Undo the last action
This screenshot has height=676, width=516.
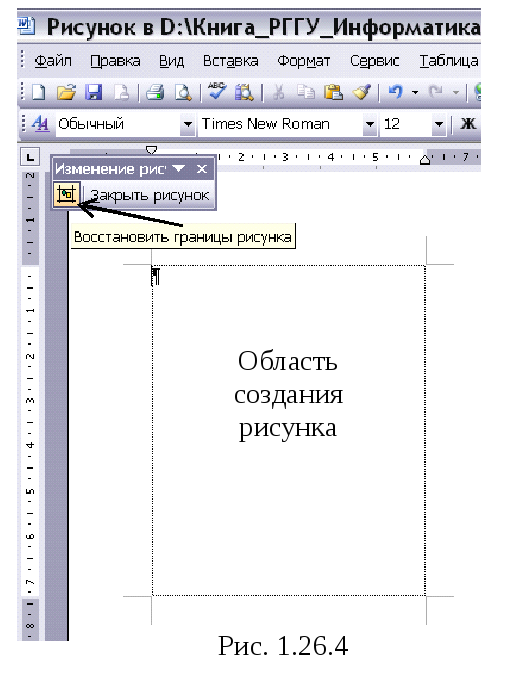396,92
